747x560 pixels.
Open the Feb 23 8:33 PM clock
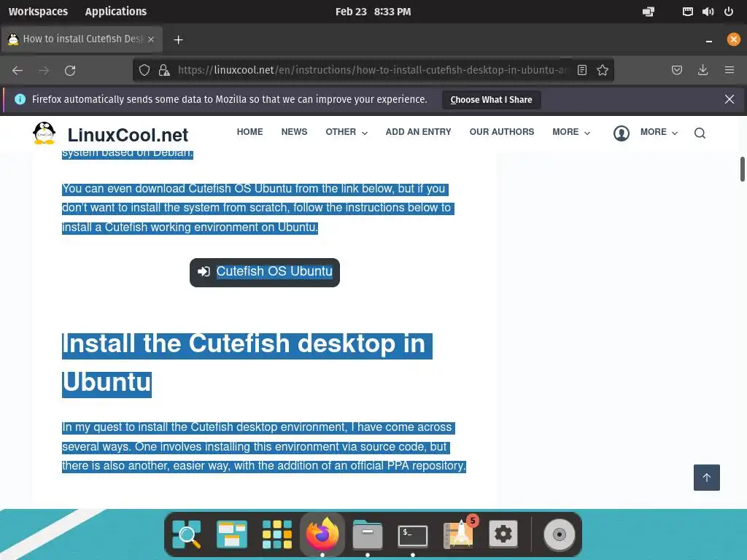(373, 12)
